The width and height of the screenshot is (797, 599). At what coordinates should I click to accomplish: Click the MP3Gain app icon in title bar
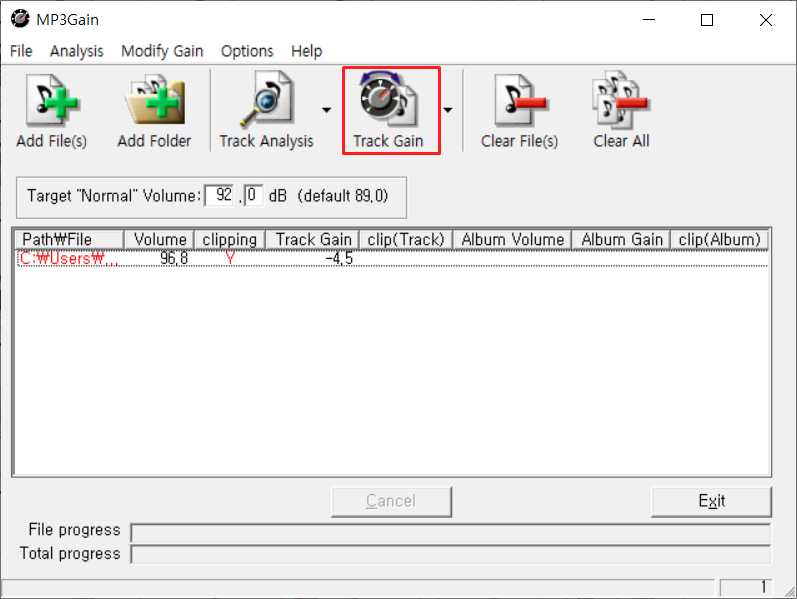20,19
